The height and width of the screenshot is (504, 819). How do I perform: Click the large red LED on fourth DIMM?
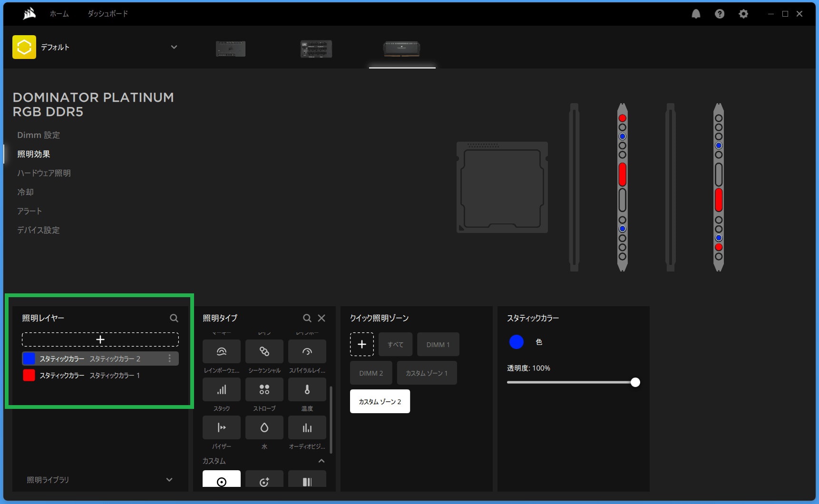(x=719, y=200)
